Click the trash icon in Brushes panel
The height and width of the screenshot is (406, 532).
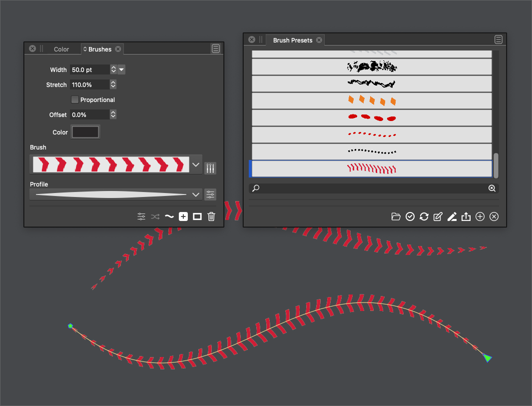[x=211, y=216]
